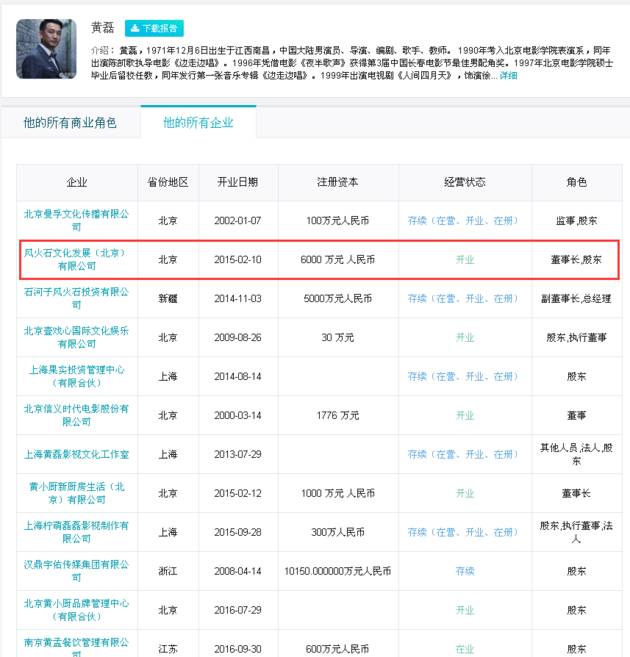Open 上海果实投资管理中心（有限合伙） link
Viewport: 630px width, 657px height.
pyautogui.click(x=77, y=376)
